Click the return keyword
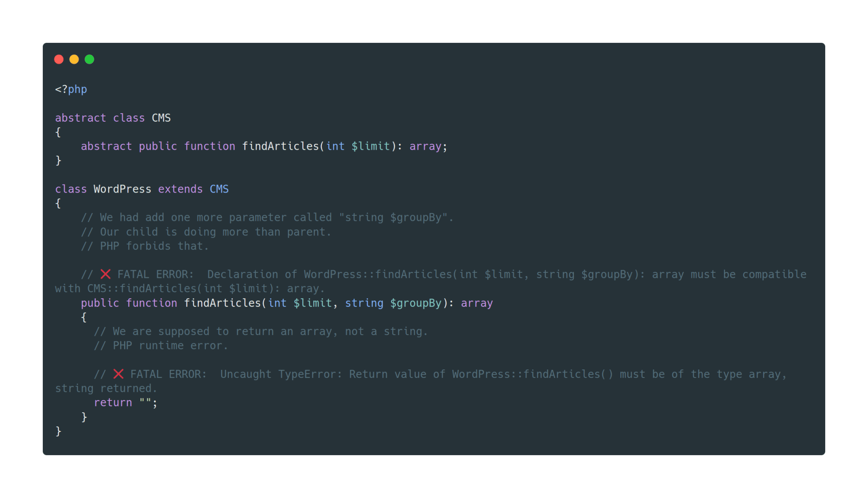This screenshot has width=868, height=498. click(x=113, y=403)
